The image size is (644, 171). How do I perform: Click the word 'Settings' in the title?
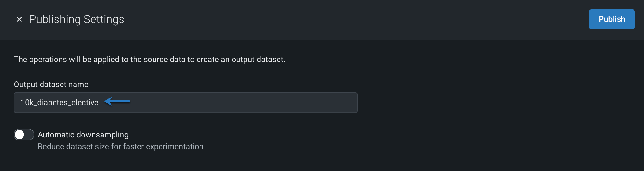click(x=104, y=19)
